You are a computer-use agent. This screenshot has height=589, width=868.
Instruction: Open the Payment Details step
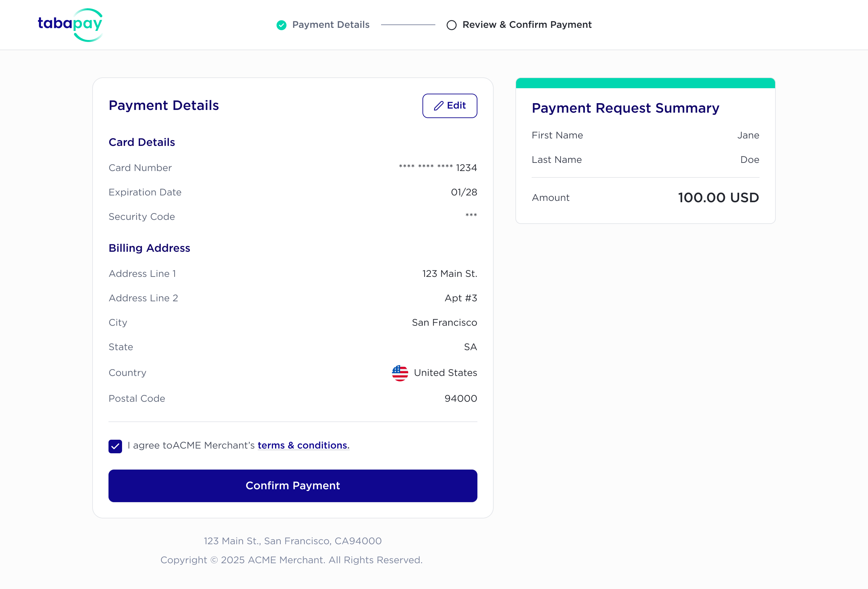coord(323,25)
